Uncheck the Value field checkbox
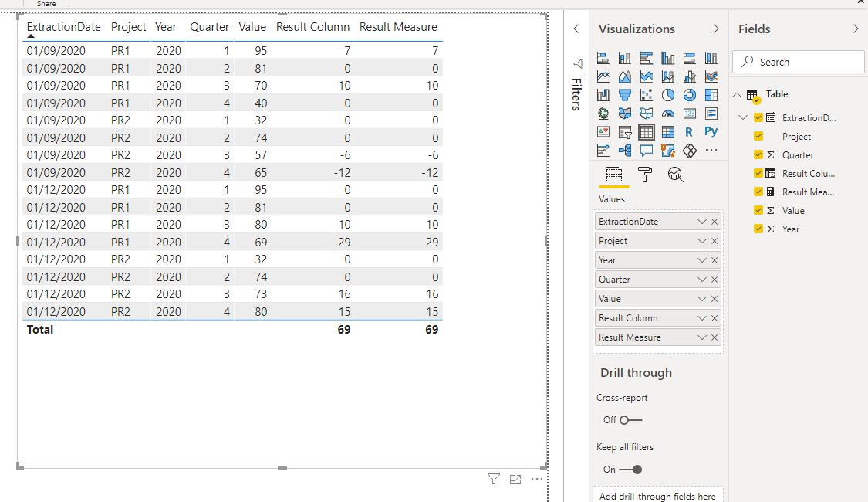Screen dimensions: 868x502 [758, 210]
